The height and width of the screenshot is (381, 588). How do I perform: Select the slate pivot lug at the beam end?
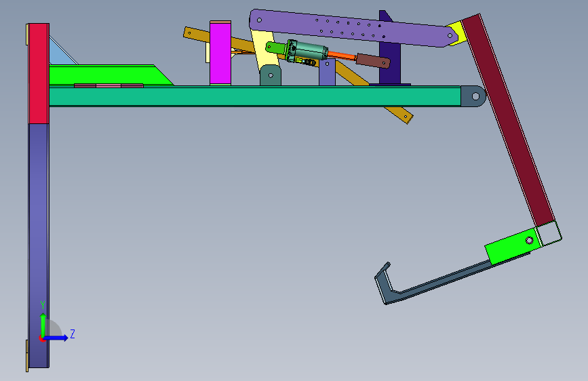[x=473, y=96]
